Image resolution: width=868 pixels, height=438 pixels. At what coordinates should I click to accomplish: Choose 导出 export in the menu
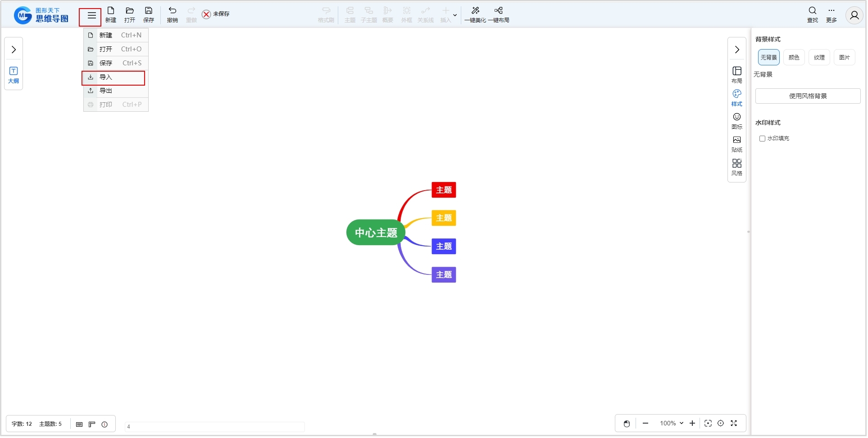(x=116, y=91)
